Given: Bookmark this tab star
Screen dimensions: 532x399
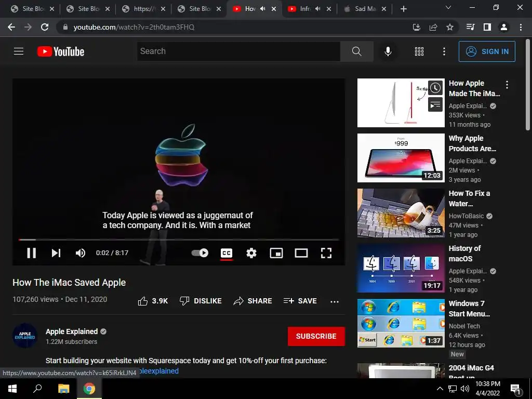Looking at the screenshot, I should pyautogui.click(x=450, y=27).
